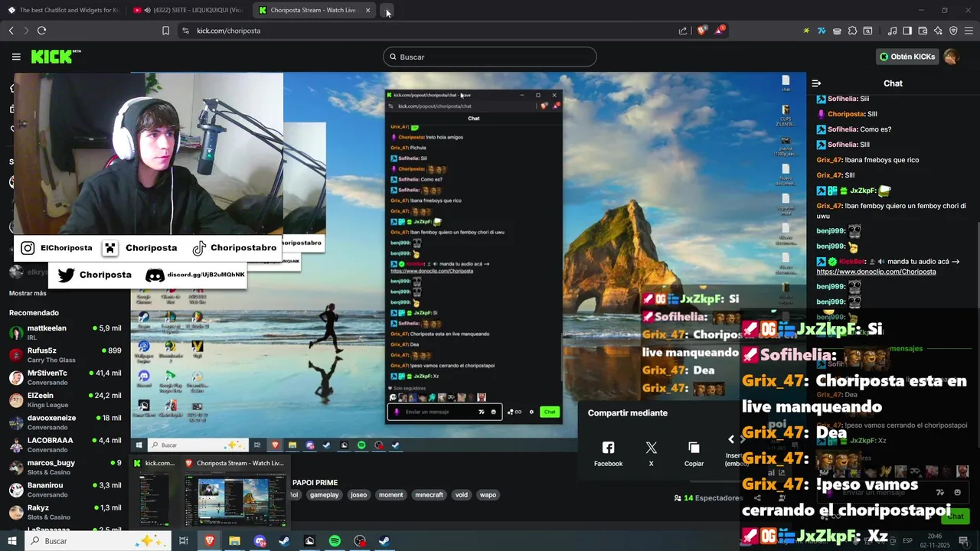Open Task View on the taskbar
This screenshot has width=980, height=551.
point(184,541)
